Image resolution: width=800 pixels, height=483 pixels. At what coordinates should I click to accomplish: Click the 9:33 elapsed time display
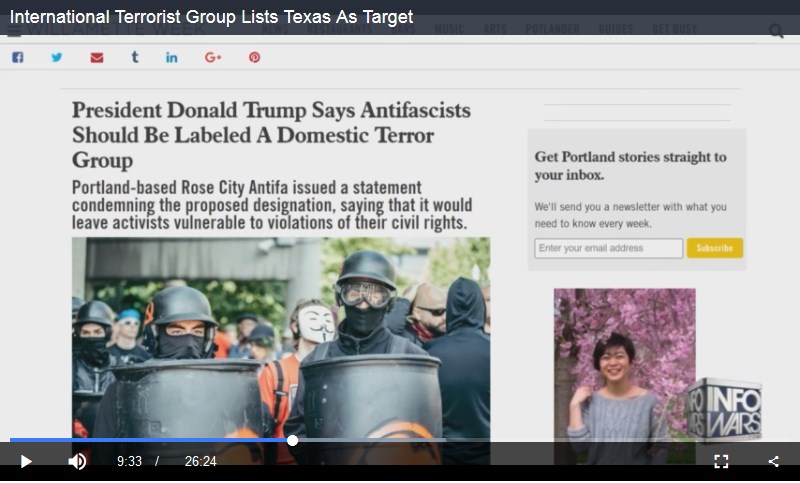tap(129, 462)
